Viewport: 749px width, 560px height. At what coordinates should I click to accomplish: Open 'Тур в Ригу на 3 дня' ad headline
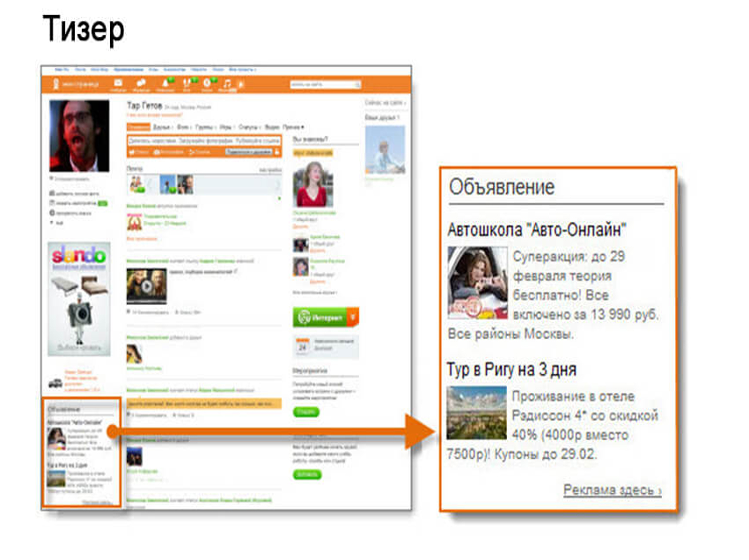tap(511, 370)
